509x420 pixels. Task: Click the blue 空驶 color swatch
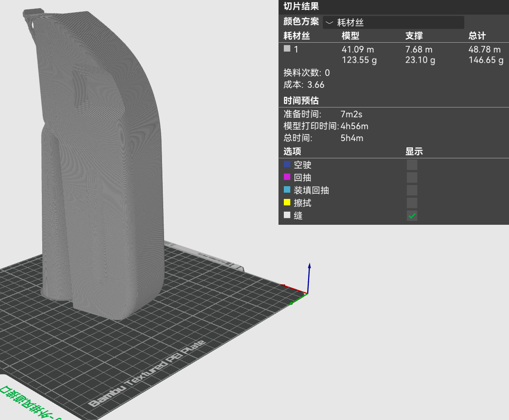click(287, 164)
